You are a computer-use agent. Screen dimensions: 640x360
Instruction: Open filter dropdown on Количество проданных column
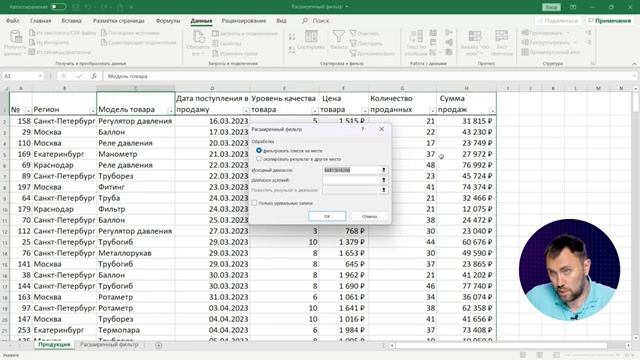pyautogui.click(x=432, y=111)
